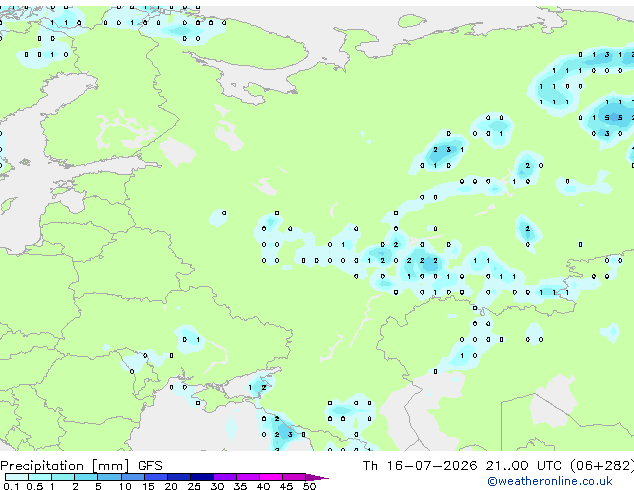Image resolution: width=634 pixels, height=490 pixels.
Task: Pick the 40–45 mm bright magenta swatch
Action: click(x=271, y=477)
